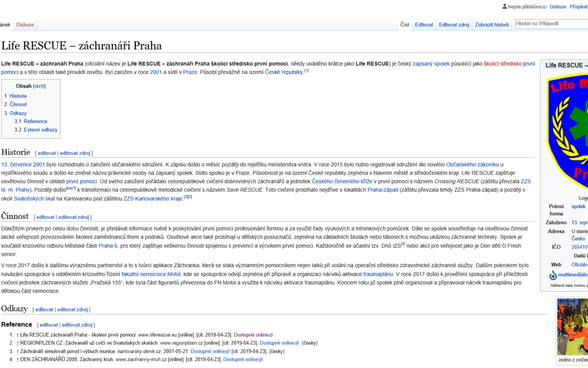This screenshot has height=368, width=588.
Task: Open the Diskuse tab next to the article tab
Action: pos(25,25)
